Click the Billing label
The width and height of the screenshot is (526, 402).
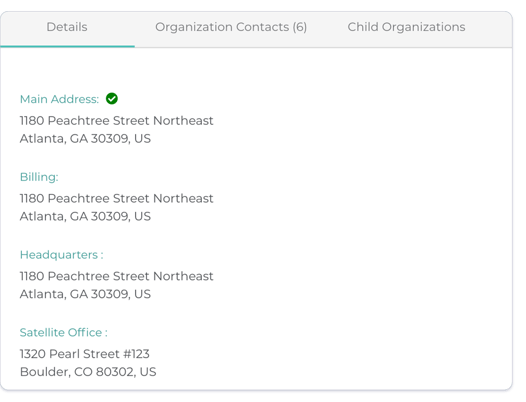click(x=39, y=177)
